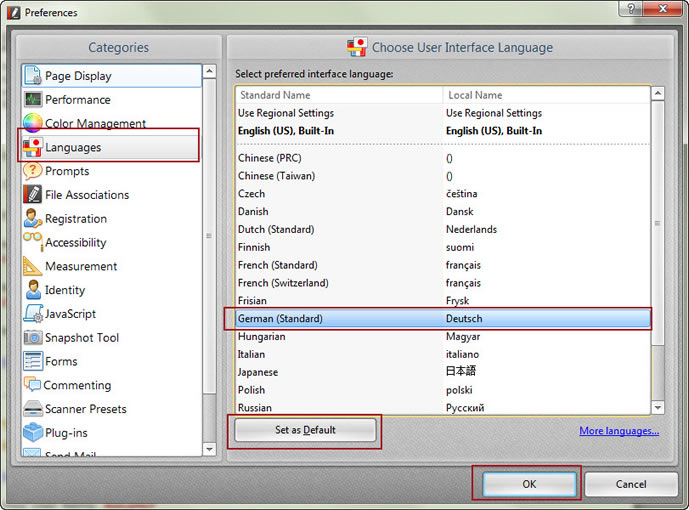Click the Measurement ruler triangle icon
The image size is (689, 510).
33,266
